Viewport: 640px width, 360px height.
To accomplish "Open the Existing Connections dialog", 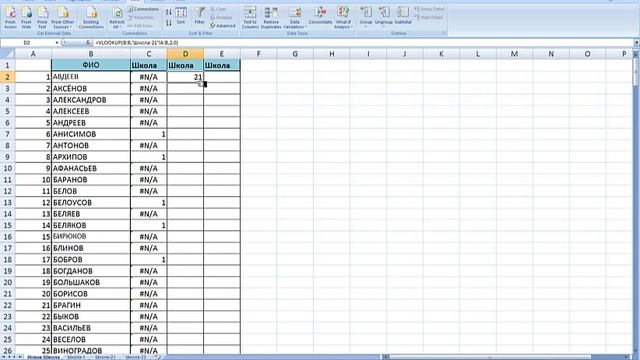I will click(91, 18).
